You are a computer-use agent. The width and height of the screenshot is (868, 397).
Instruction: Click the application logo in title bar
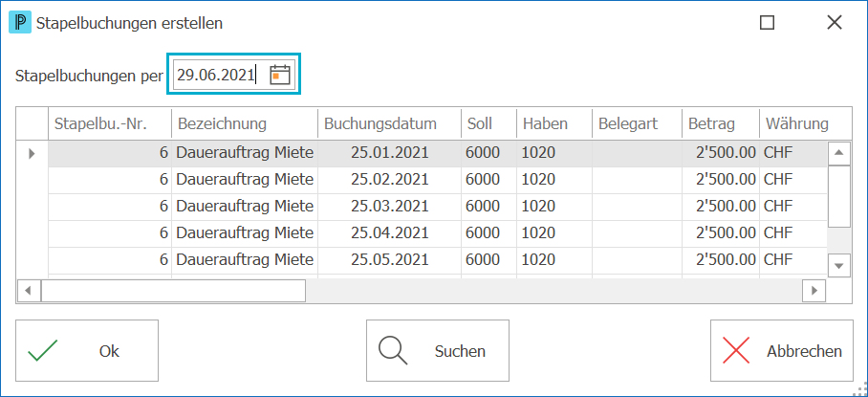pyautogui.click(x=20, y=23)
